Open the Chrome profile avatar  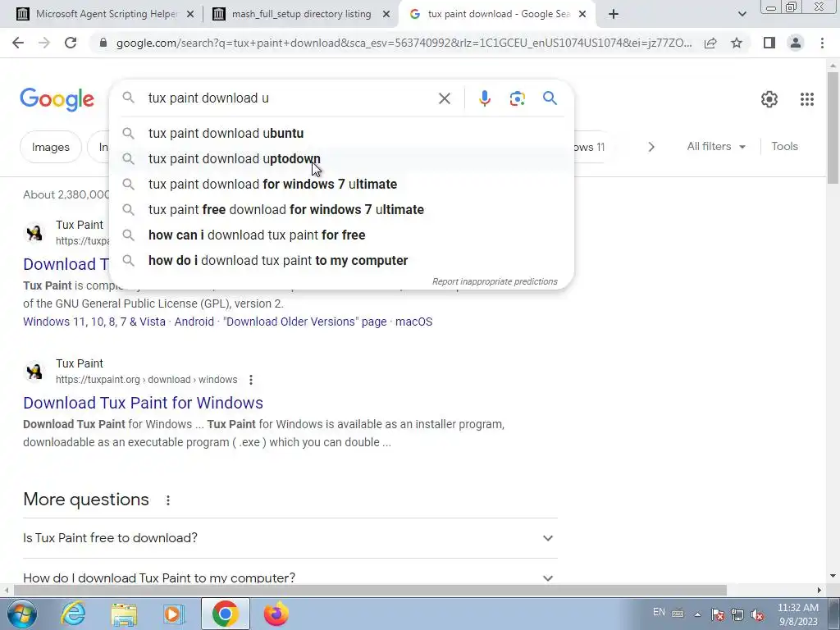[796, 43]
